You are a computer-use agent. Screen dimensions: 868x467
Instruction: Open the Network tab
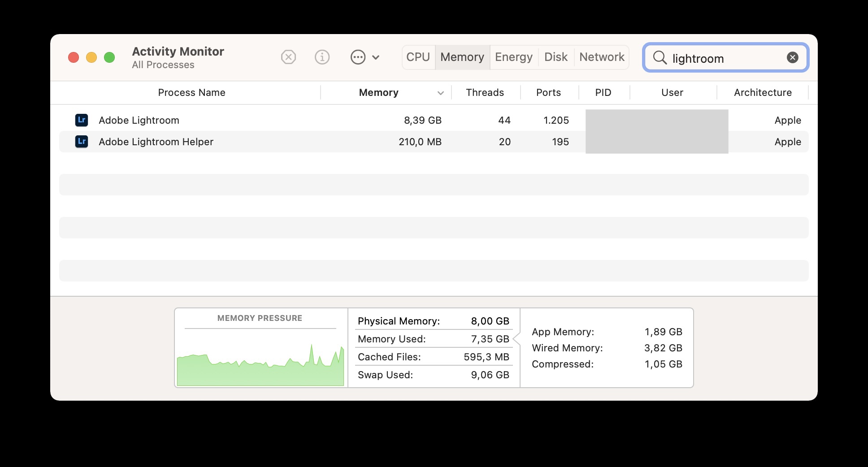602,57
